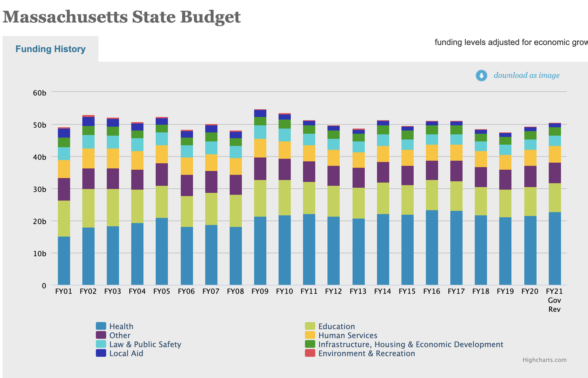Open the Highcharts.com credit link
588x378 pixels.
tap(544, 360)
